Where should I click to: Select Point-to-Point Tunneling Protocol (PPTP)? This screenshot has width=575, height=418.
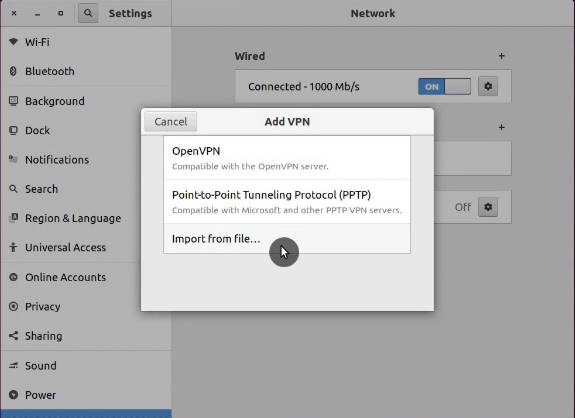click(287, 202)
